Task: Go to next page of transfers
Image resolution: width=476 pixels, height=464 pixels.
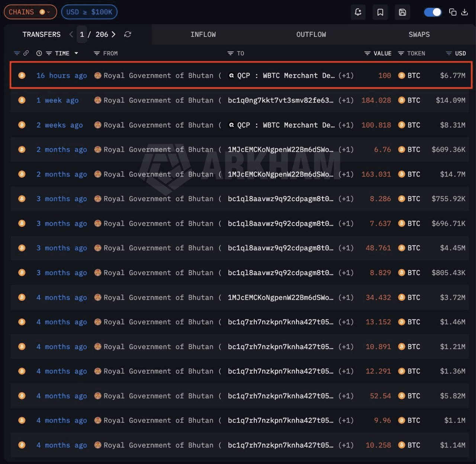Action: (114, 34)
